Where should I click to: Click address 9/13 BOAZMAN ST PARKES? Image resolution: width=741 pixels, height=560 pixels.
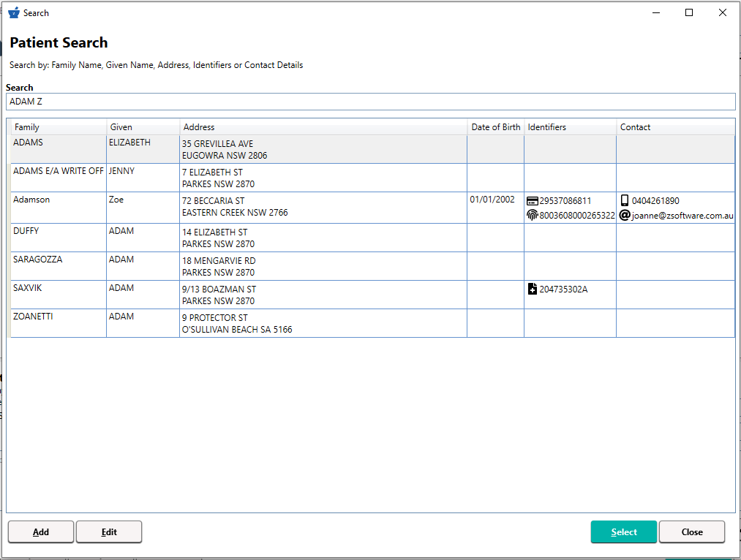(x=219, y=295)
